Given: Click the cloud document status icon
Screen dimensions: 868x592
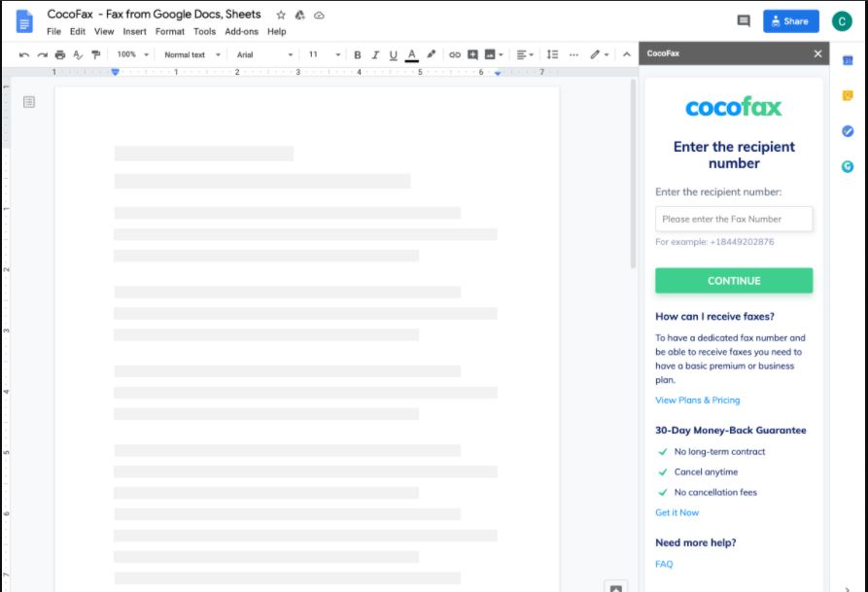Looking at the screenshot, I should point(319,15).
